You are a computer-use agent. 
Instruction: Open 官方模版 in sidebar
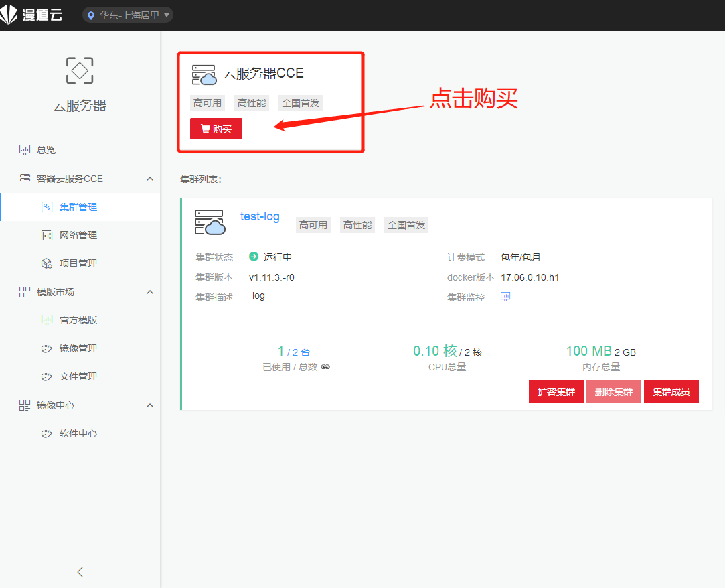click(x=80, y=320)
